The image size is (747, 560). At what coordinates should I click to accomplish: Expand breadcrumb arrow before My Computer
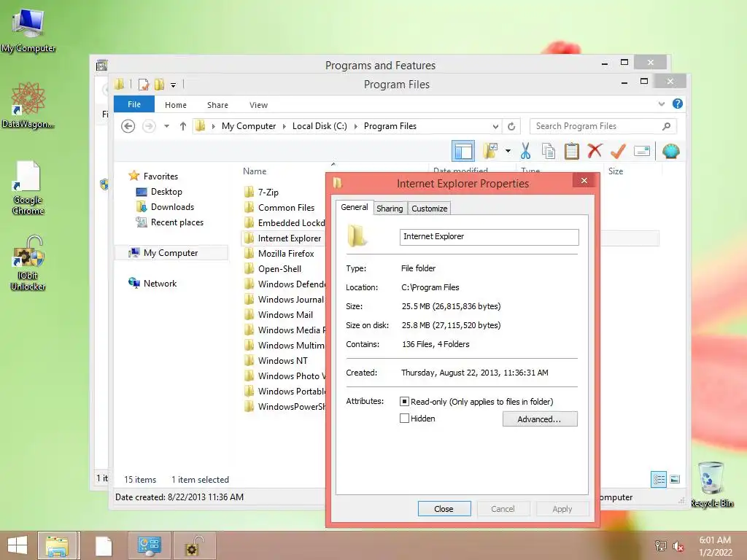click(214, 126)
